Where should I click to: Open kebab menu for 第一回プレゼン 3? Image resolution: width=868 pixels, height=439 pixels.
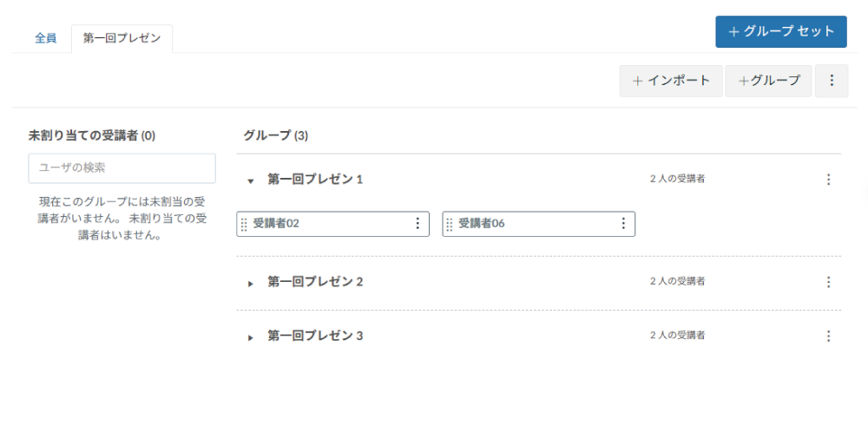828,336
